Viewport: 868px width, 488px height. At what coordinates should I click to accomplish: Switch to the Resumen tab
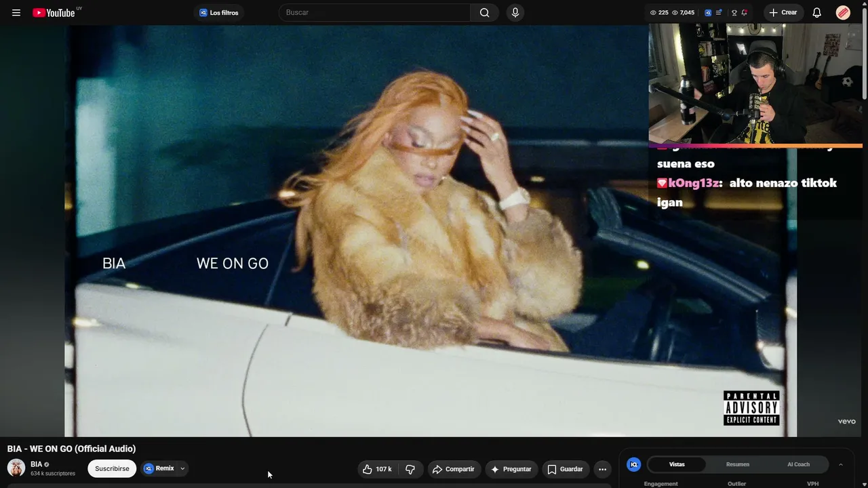738,464
